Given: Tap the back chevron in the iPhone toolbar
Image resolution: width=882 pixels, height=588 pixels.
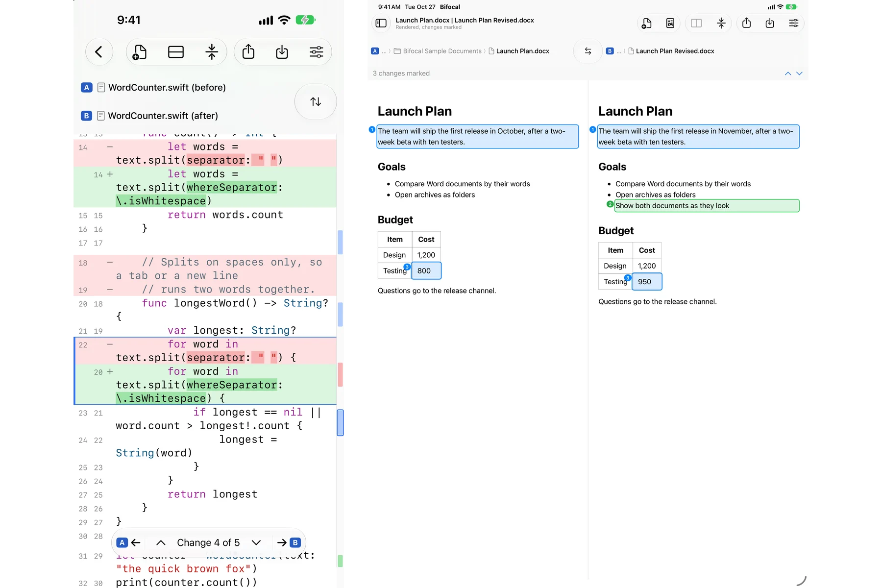Looking at the screenshot, I should coord(99,52).
